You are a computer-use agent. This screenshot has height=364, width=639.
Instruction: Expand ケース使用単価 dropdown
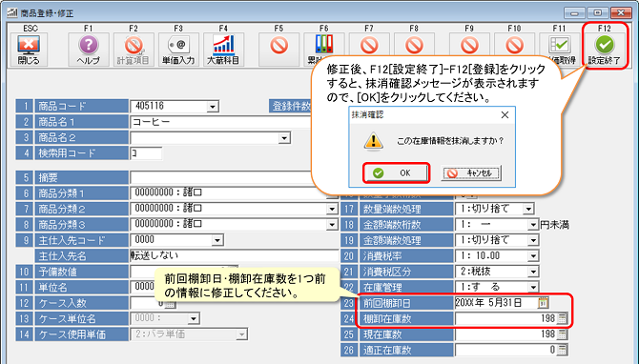point(241,334)
